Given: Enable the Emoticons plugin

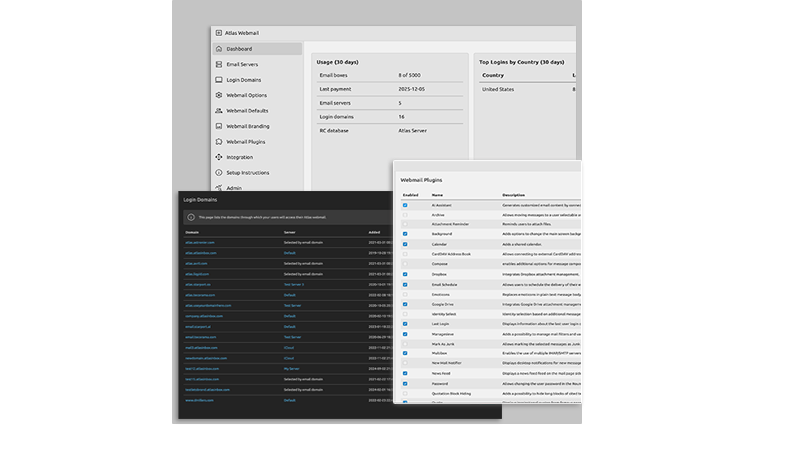Looking at the screenshot, I should (405, 295).
